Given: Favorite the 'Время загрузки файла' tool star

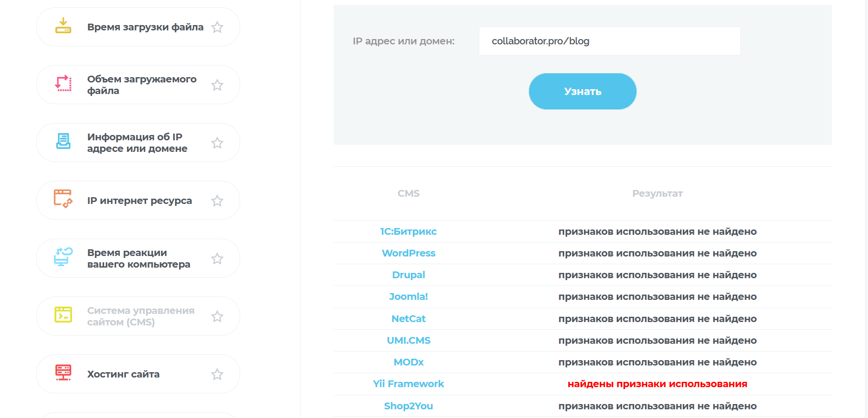Looking at the screenshot, I should tap(217, 27).
